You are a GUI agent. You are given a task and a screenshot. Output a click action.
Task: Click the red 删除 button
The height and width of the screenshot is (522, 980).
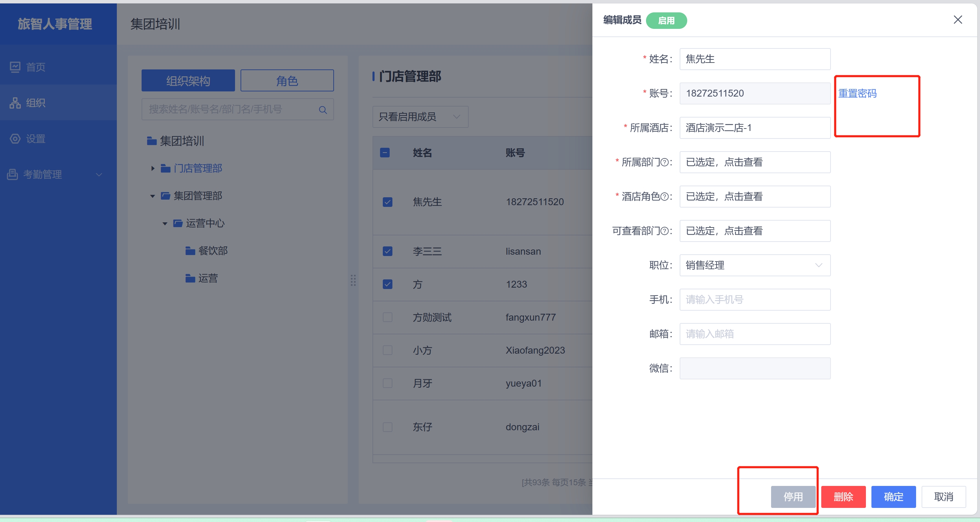point(844,497)
